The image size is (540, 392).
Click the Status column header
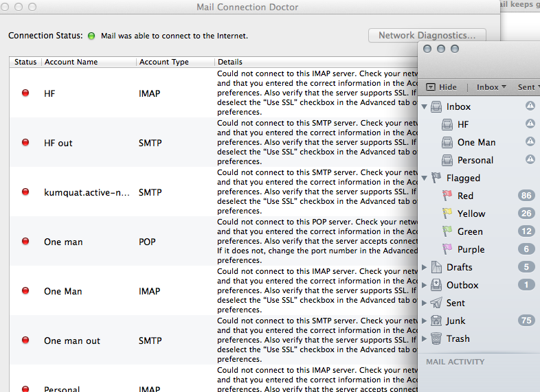25,62
